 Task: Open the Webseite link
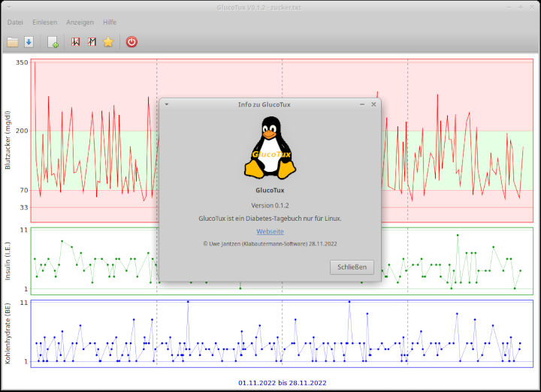click(270, 232)
